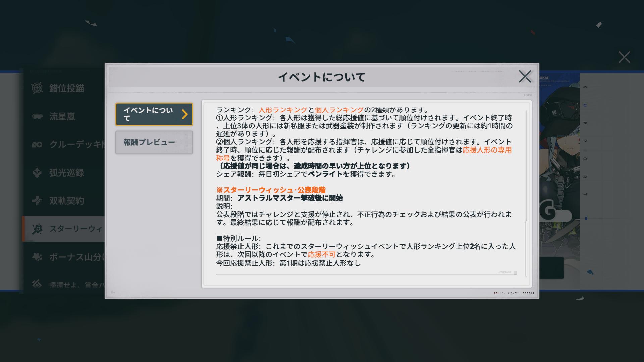
Task: Click the orange 人形ランキング link text
Action: pos(283,110)
